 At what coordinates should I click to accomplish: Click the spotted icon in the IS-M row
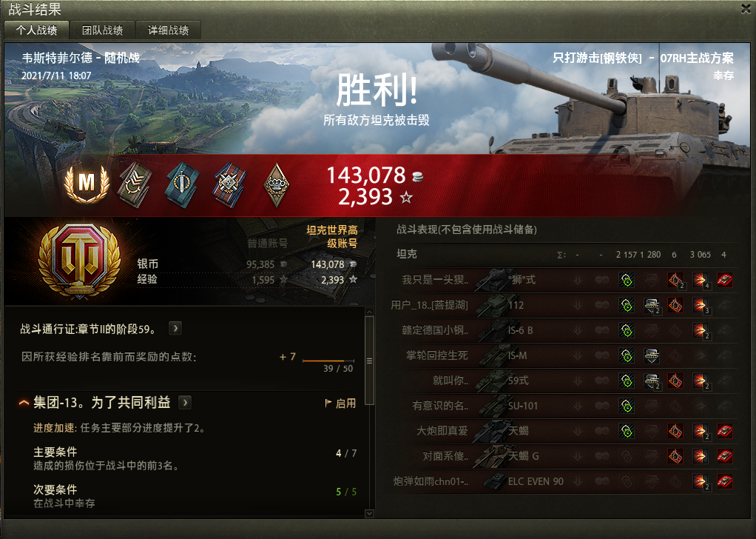[x=627, y=355]
